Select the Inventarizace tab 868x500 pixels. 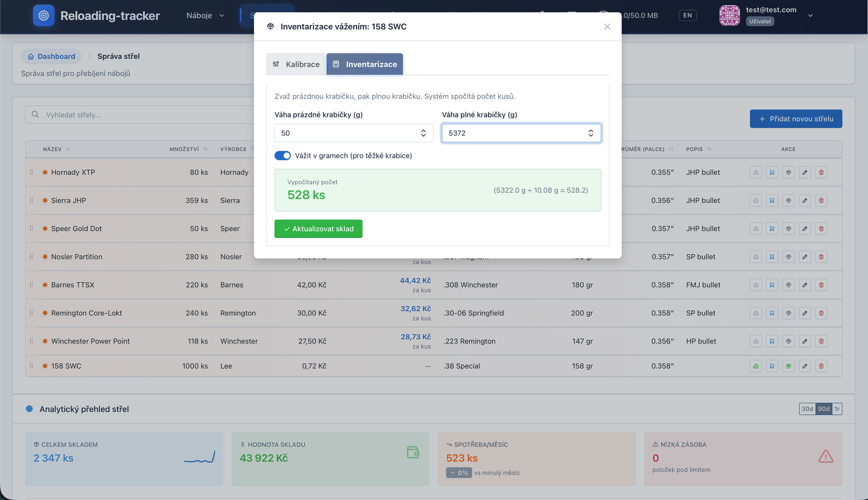tap(365, 64)
